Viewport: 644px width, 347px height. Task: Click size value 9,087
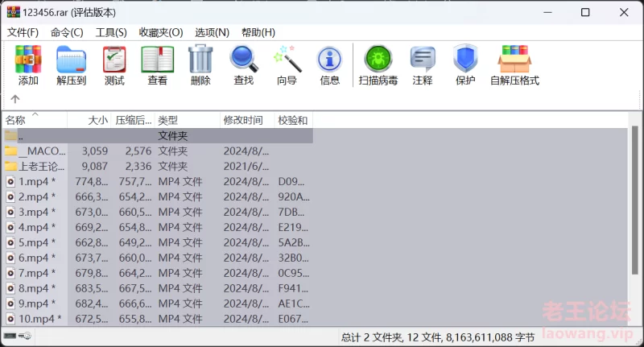(x=95, y=167)
